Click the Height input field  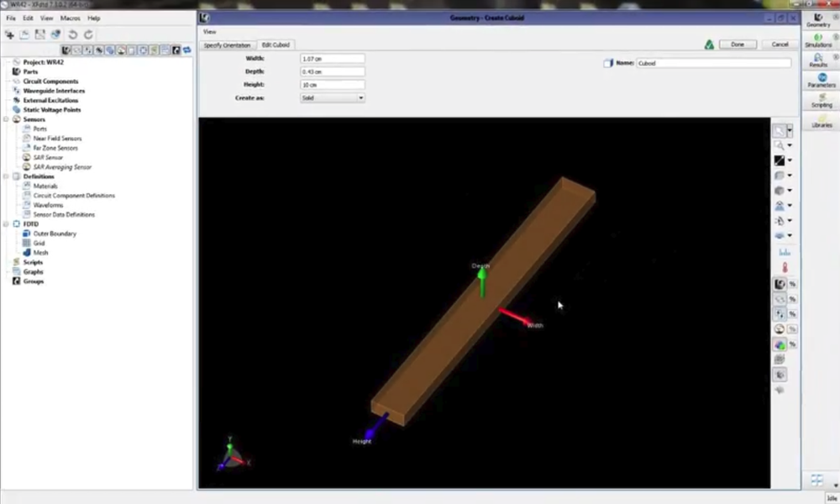[332, 85]
